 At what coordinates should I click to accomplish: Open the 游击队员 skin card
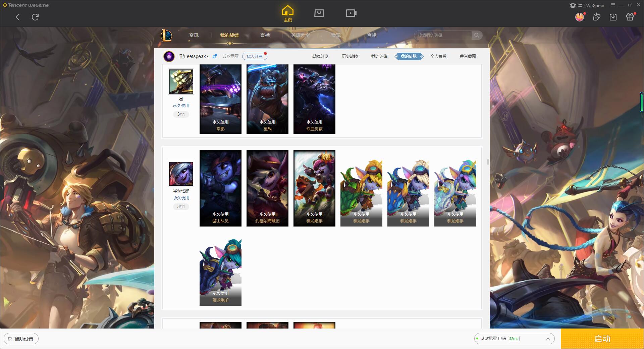point(220,188)
